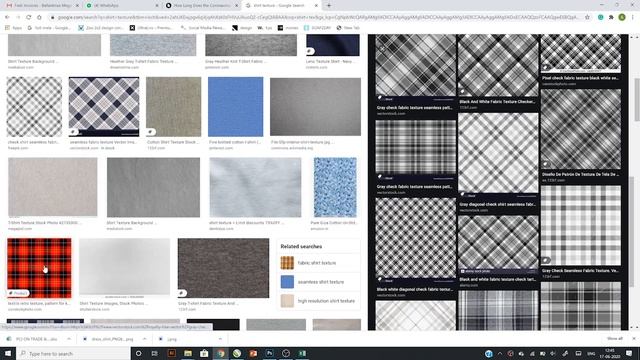The image size is (640, 360).
Task: Open the Chrome extensions puzzle icon
Action: click(611, 17)
